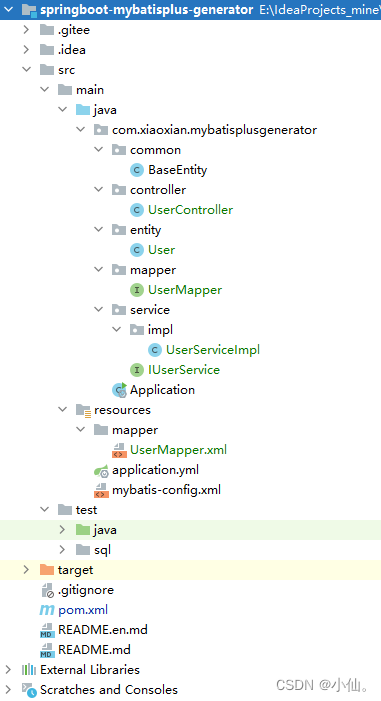The height and width of the screenshot is (701, 381).
Task: Click the UserMapper interface icon
Action: (x=136, y=290)
